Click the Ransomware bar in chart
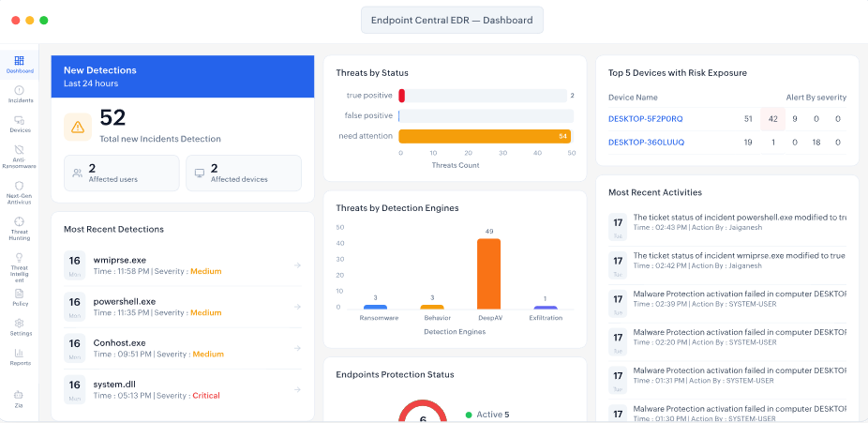 [375, 307]
